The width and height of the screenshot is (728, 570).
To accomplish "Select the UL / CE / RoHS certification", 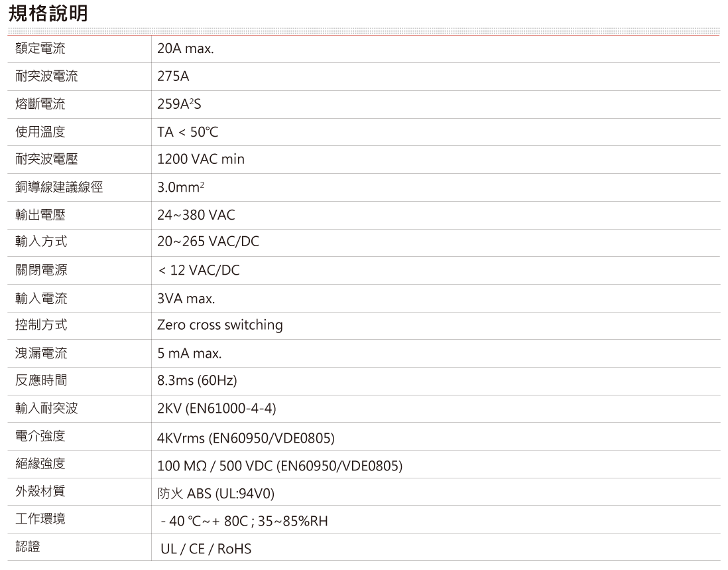I will [206, 549].
